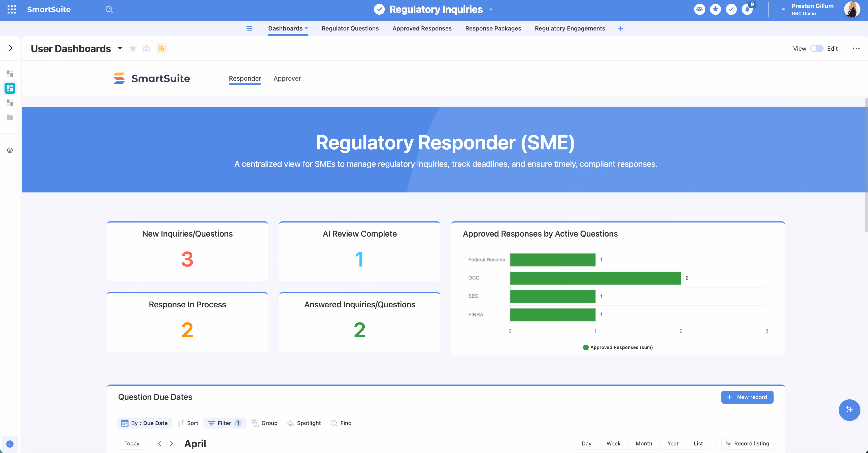This screenshot has width=868, height=453.
Task: Click the blue plus at sidebar bottom
Action: [10, 444]
